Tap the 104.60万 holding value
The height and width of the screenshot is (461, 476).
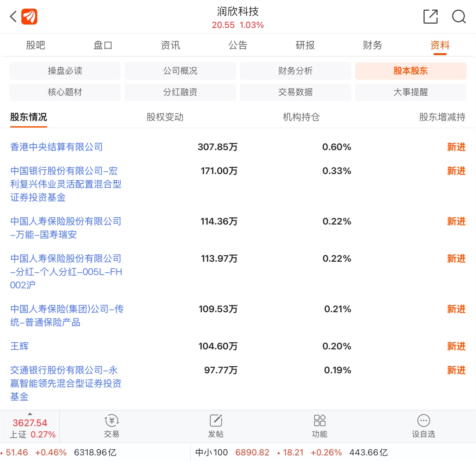(x=218, y=346)
